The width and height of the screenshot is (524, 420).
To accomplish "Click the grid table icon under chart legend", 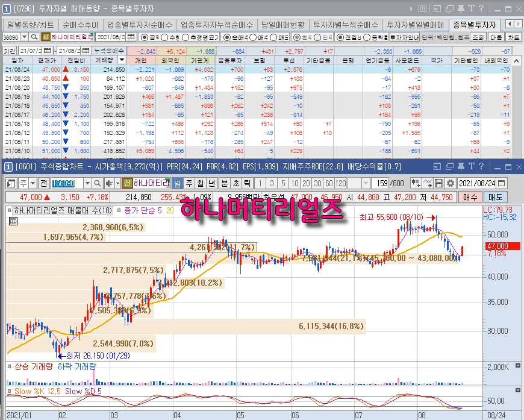I will click(13, 221).
